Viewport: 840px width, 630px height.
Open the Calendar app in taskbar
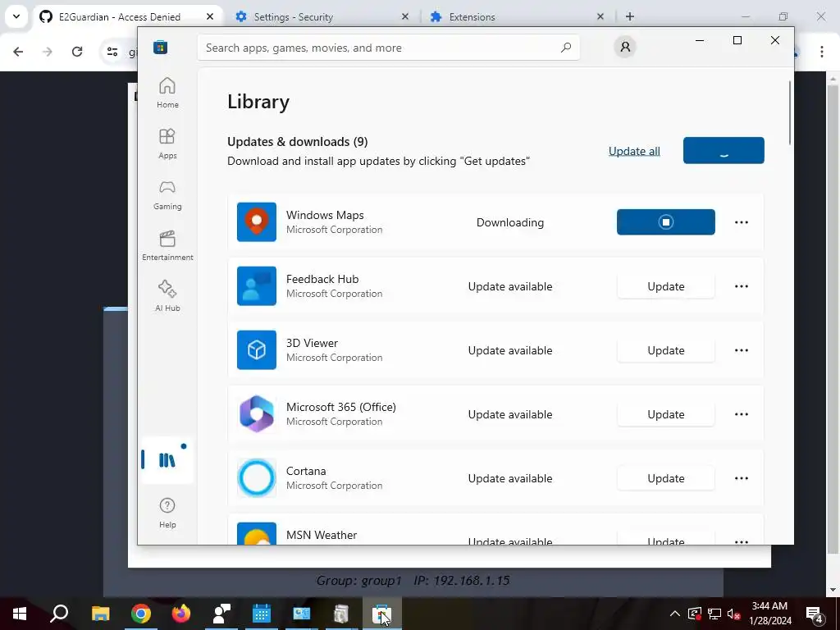click(262, 614)
